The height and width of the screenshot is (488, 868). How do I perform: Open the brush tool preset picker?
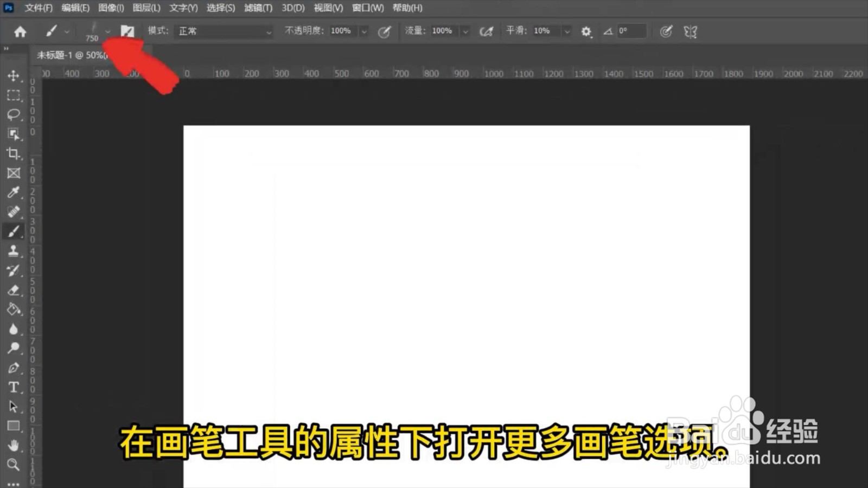pos(52,31)
